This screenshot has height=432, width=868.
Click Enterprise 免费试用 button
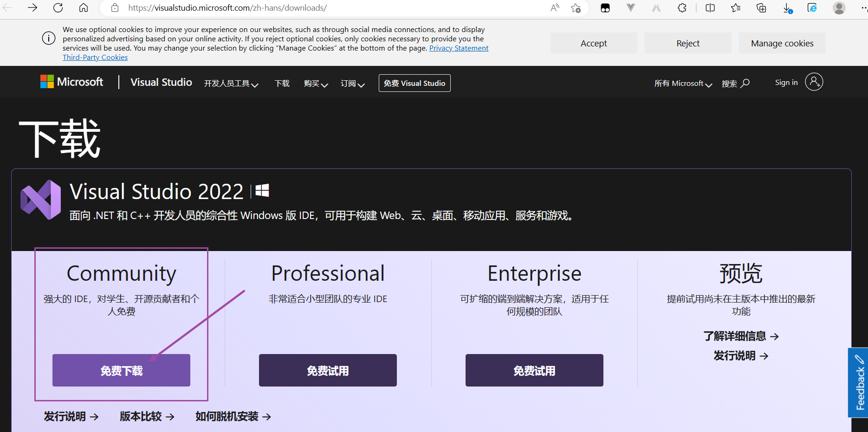point(534,370)
